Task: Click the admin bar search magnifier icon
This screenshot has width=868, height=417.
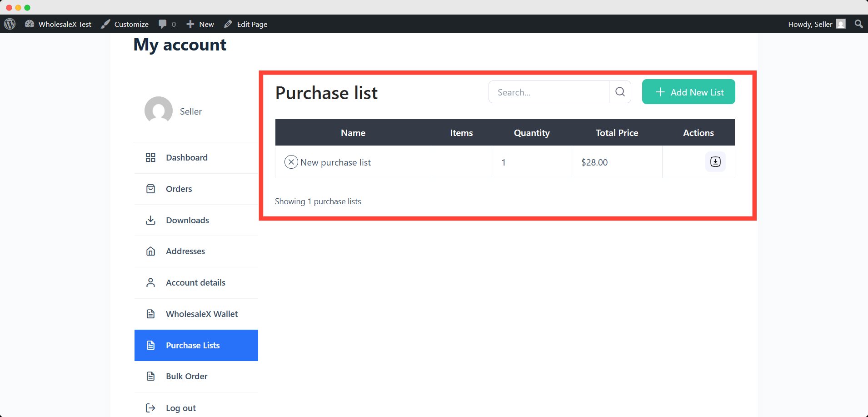Action: click(858, 24)
